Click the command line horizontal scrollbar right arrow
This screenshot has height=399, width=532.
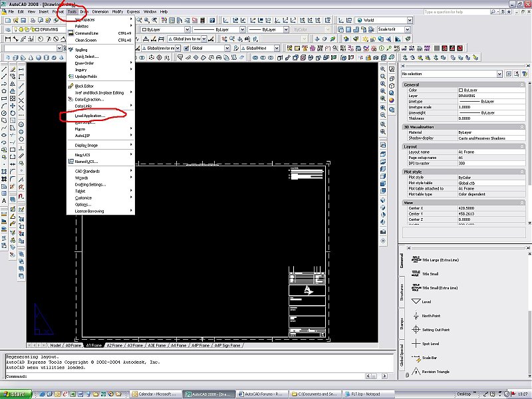(384, 376)
